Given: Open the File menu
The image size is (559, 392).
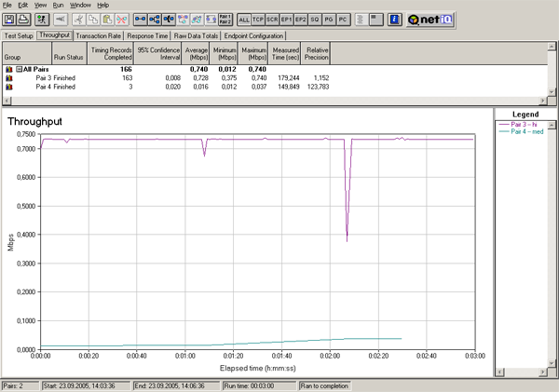Looking at the screenshot, I should (x=7, y=5).
